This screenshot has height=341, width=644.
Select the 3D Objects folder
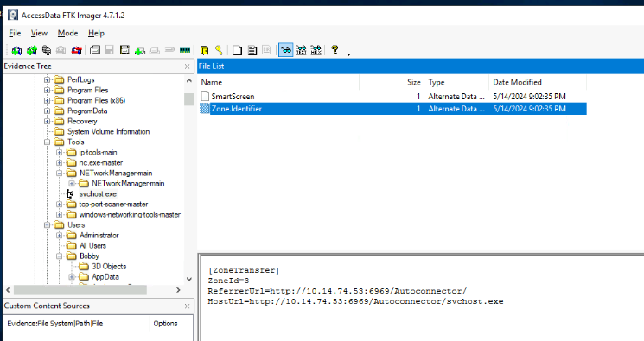[109, 267]
